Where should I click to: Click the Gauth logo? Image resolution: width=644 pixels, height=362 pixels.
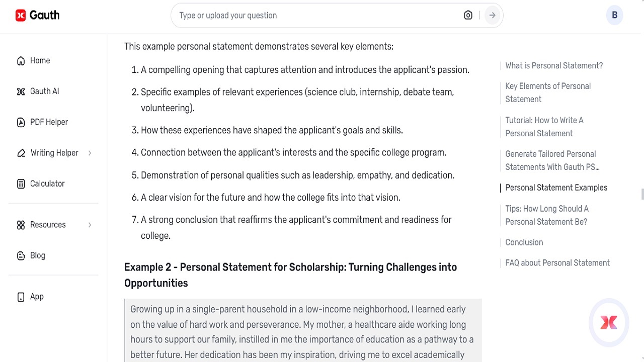click(38, 15)
